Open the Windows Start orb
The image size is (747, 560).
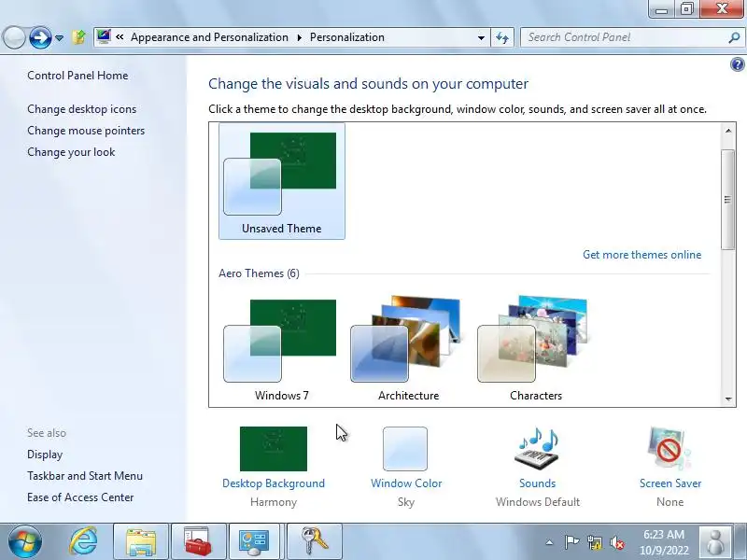[24, 541]
